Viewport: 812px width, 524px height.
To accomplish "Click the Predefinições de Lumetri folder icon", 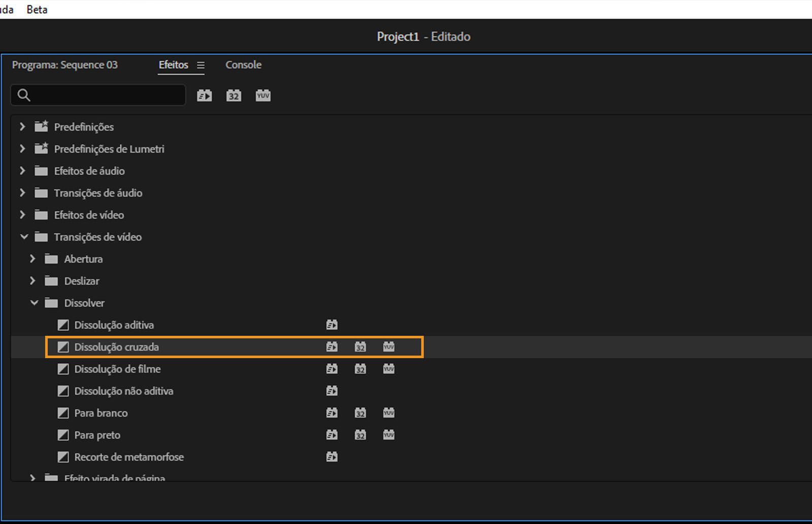I will 41,149.
